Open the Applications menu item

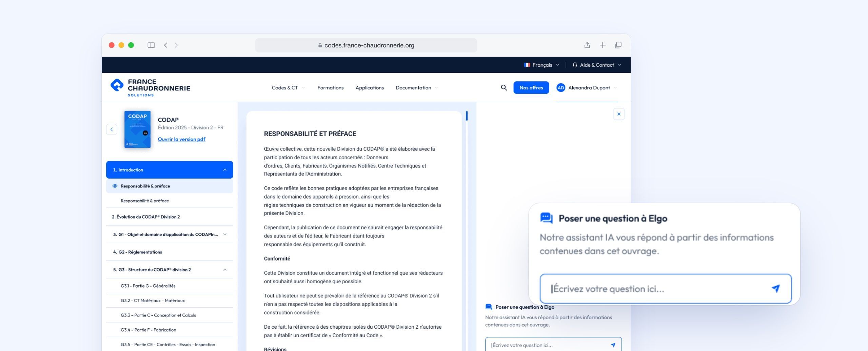point(370,88)
